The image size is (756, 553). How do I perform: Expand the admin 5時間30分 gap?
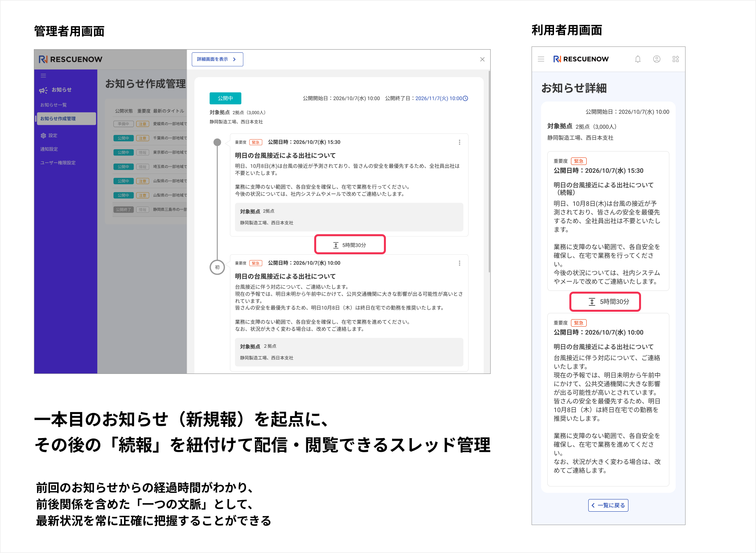click(x=350, y=245)
